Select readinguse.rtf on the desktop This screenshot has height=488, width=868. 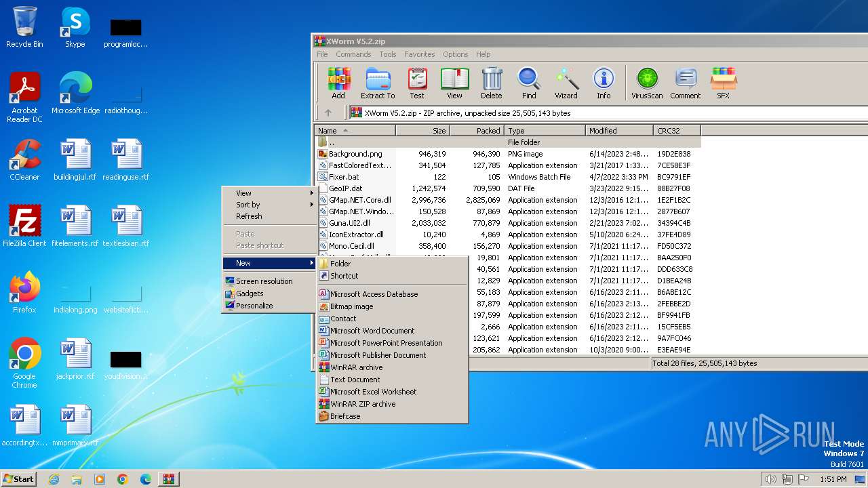pyautogui.click(x=126, y=160)
